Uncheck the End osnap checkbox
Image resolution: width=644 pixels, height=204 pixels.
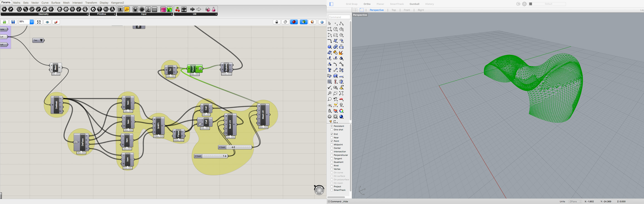click(332, 134)
